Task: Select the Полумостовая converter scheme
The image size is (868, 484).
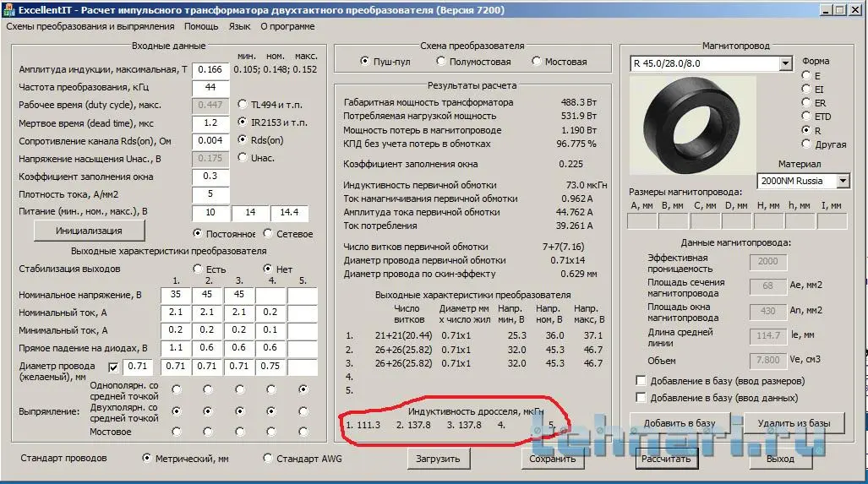Action: [440, 61]
